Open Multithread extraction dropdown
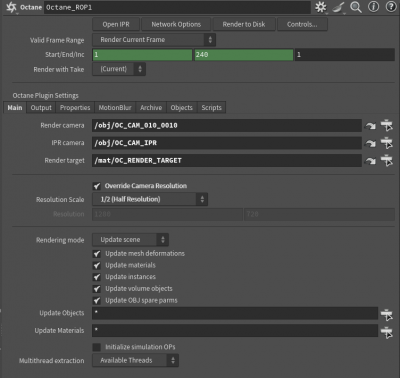This screenshot has height=378, width=400. click(x=135, y=360)
